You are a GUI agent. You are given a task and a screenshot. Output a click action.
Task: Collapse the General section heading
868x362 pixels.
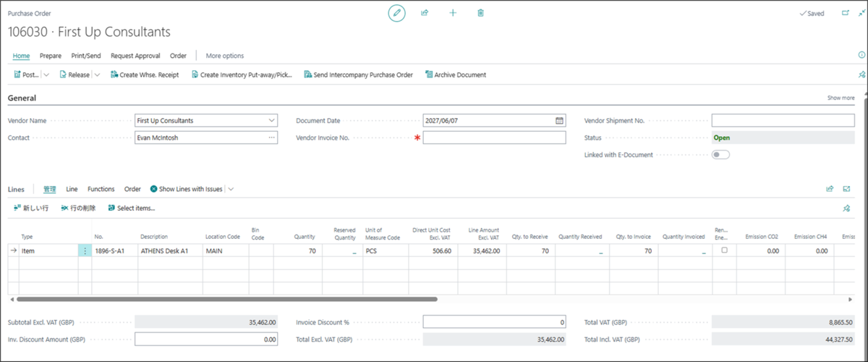(x=22, y=98)
